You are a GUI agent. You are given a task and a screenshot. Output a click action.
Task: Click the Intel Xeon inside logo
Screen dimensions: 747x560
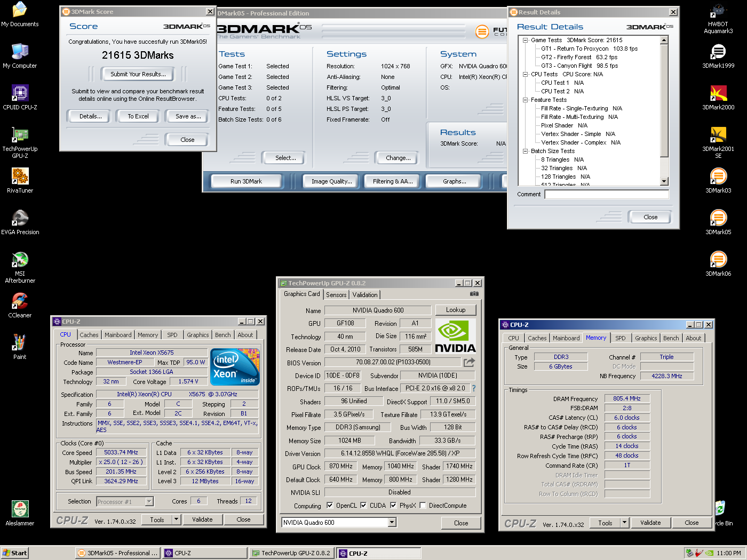click(235, 367)
